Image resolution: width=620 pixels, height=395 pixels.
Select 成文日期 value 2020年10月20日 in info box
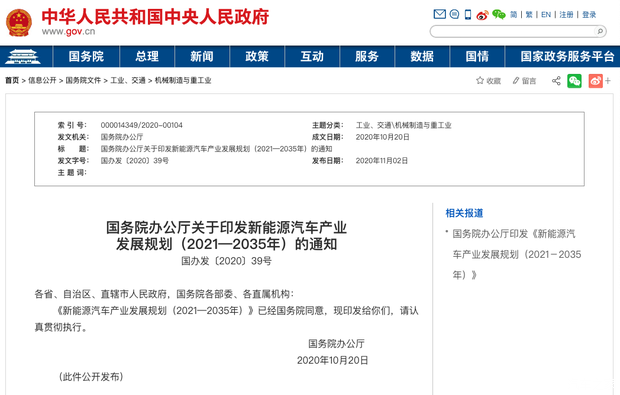point(382,137)
